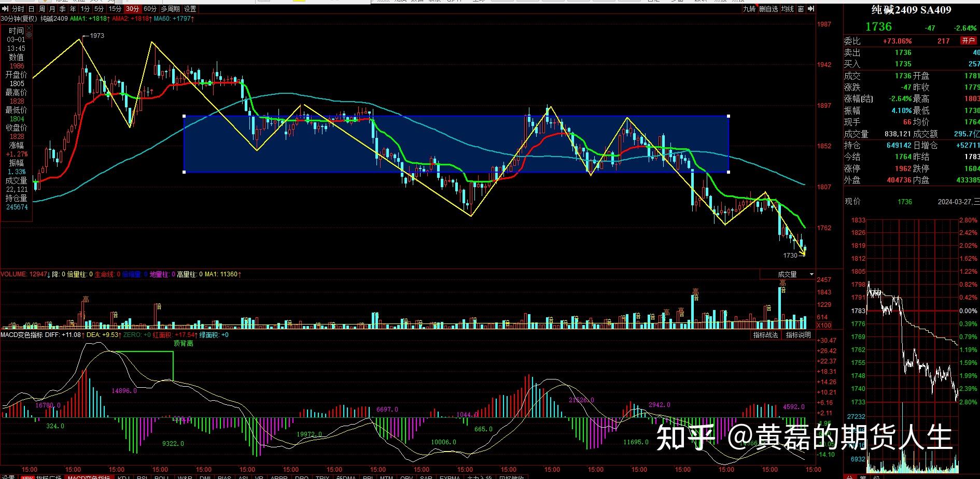
Task: Select the 年 period tab
Action: click(73, 9)
